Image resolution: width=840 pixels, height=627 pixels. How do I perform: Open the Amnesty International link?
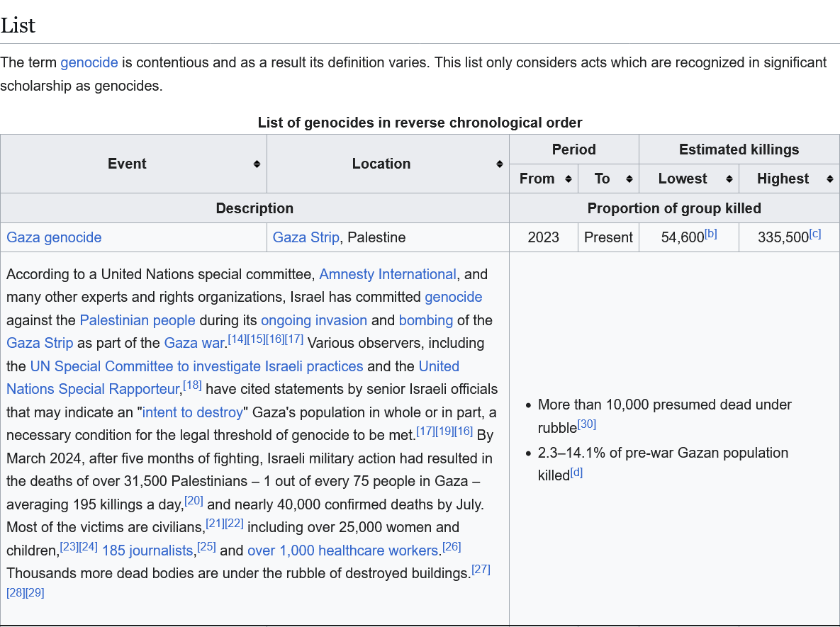388,274
